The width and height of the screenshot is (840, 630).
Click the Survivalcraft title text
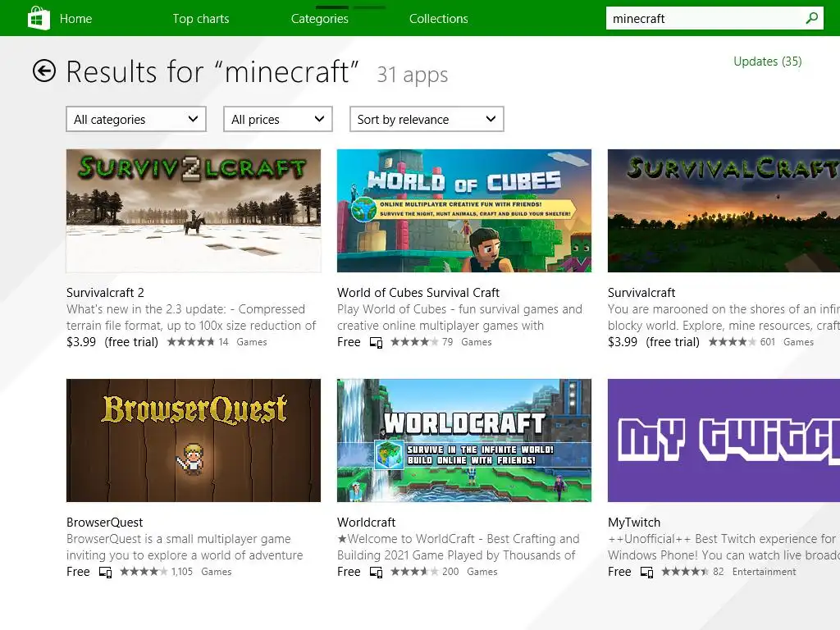[x=641, y=293]
